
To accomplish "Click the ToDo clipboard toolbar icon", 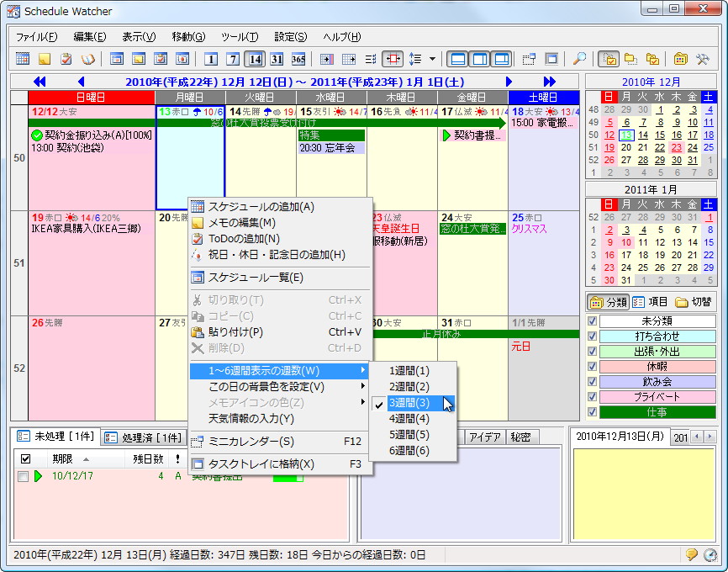I will (x=66, y=59).
